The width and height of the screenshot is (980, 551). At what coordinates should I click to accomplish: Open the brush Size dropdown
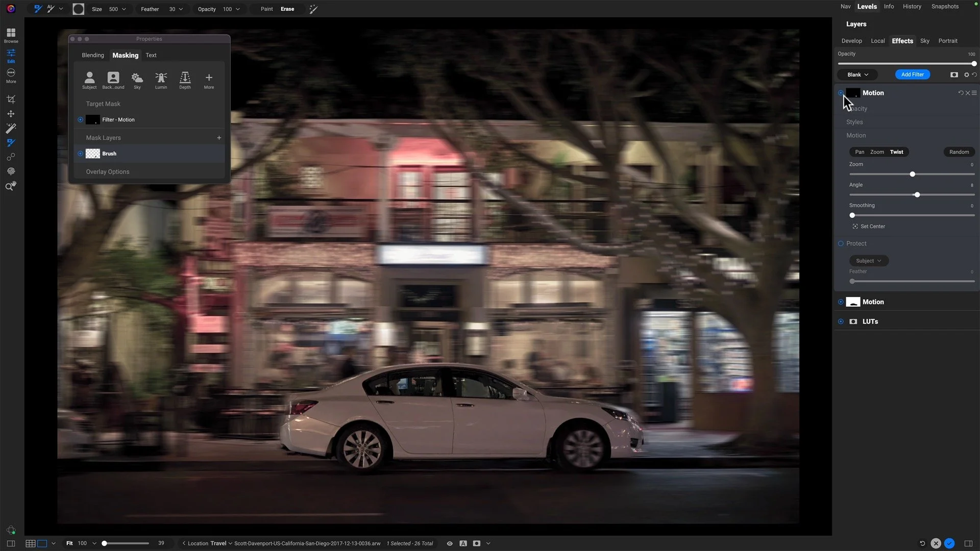point(124,9)
